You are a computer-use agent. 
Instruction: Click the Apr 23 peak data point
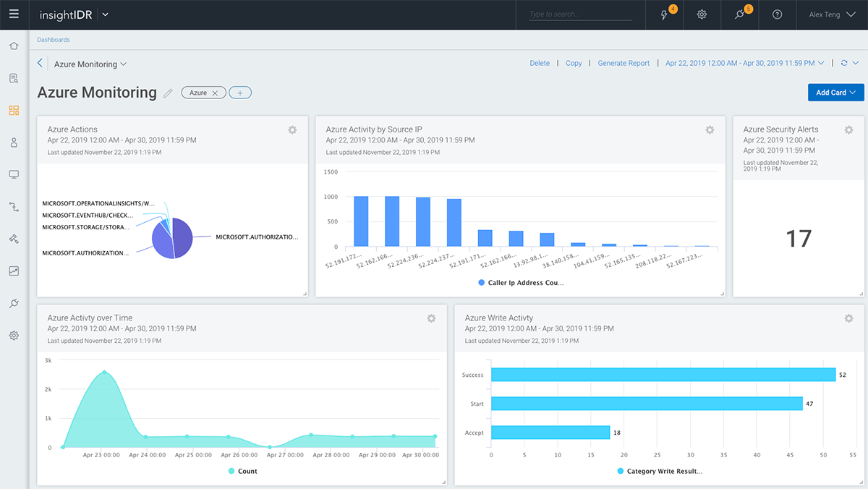pyautogui.click(x=104, y=372)
